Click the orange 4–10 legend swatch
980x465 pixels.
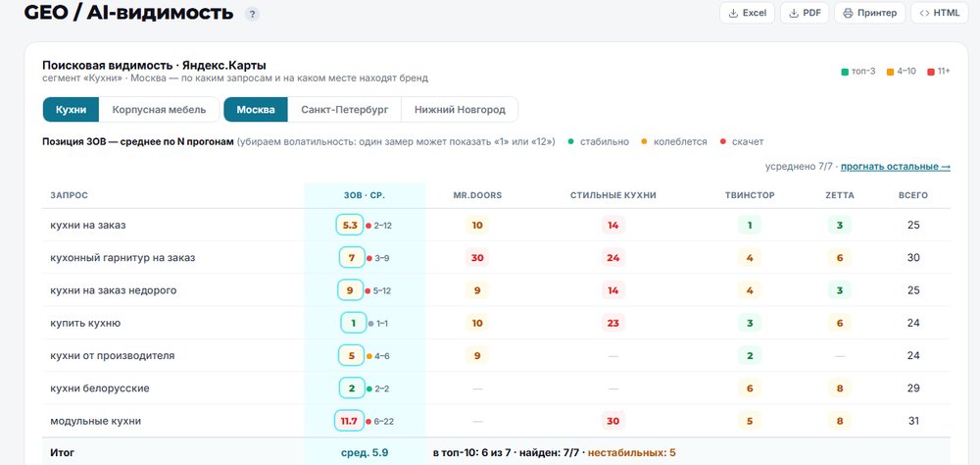click(x=890, y=72)
